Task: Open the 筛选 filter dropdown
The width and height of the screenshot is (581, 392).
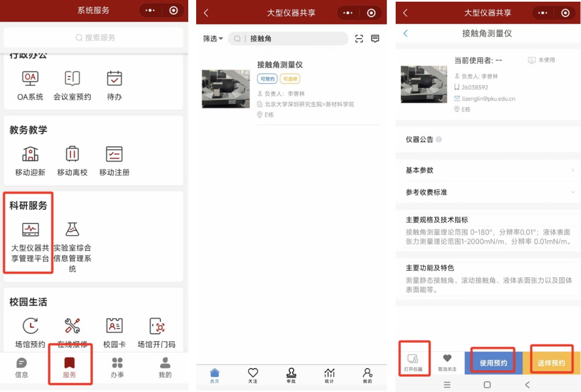Action: 212,39
